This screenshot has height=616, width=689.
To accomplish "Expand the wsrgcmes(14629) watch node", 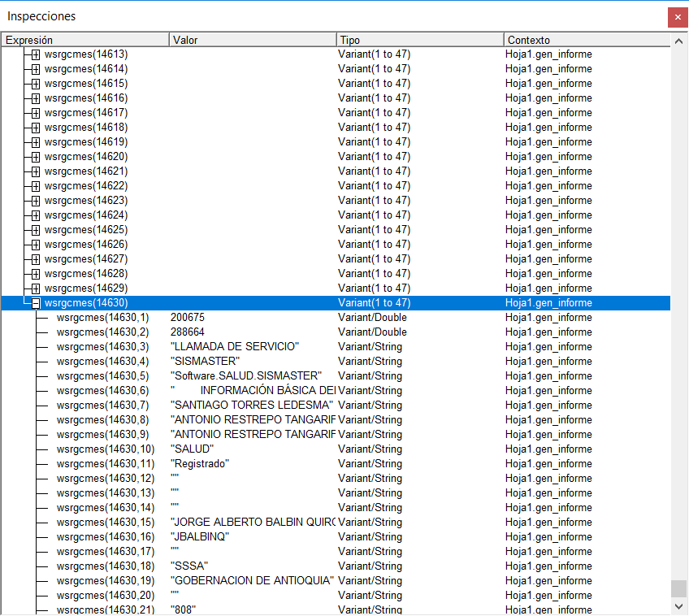I will [x=34, y=288].
